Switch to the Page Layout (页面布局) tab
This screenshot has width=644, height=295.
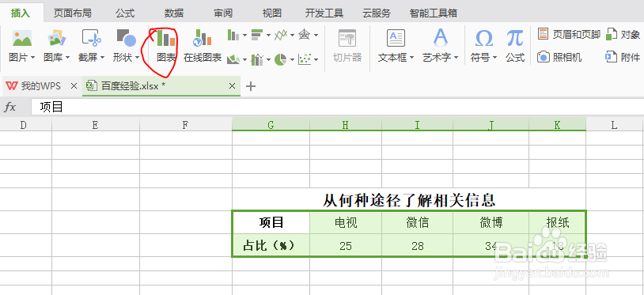pos(72,13)
